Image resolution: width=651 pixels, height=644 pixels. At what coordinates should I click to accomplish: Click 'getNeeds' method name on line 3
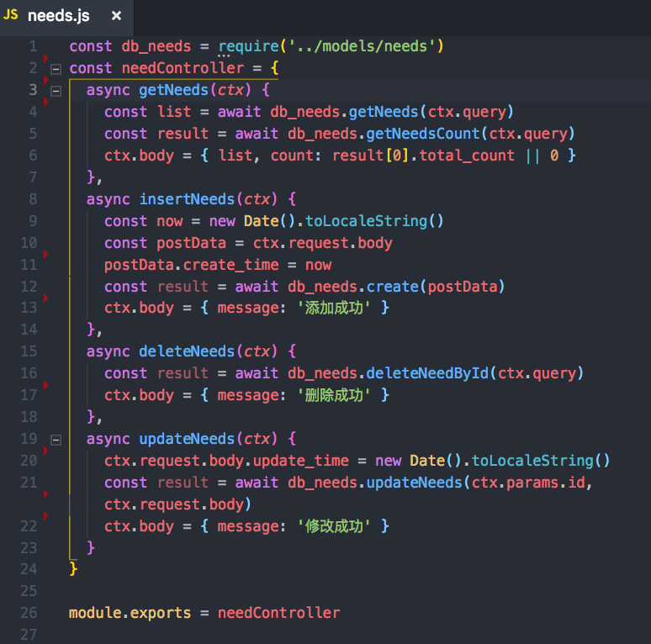pos(173,90)
